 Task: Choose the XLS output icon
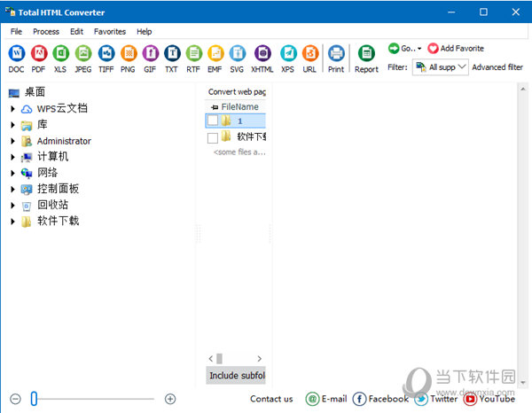pyautogui.click(x=61, y=53)
